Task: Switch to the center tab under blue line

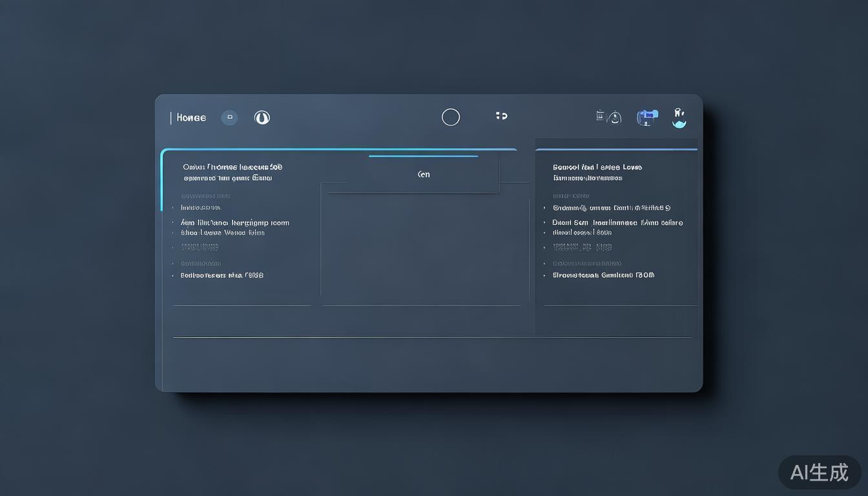Action: pyautogui.click(x=424, y=174)
